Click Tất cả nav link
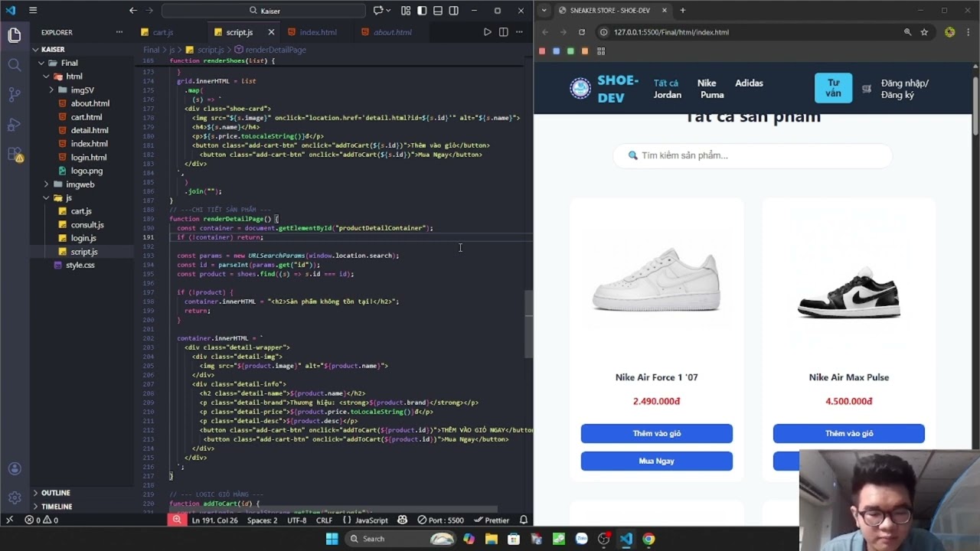This screenshot has height=551, width=980. [x=665, y=83]
